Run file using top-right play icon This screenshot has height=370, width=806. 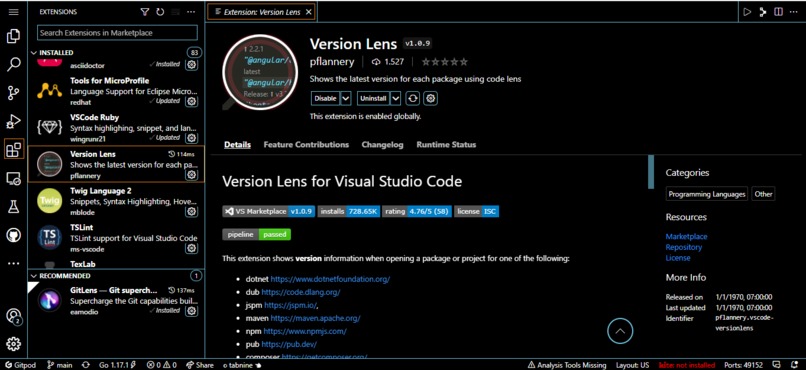(747, 12)
